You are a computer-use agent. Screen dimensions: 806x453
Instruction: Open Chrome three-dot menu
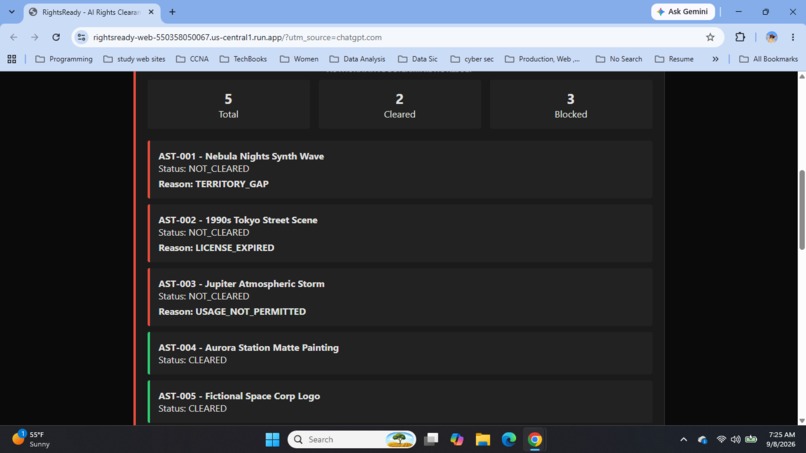793,37
